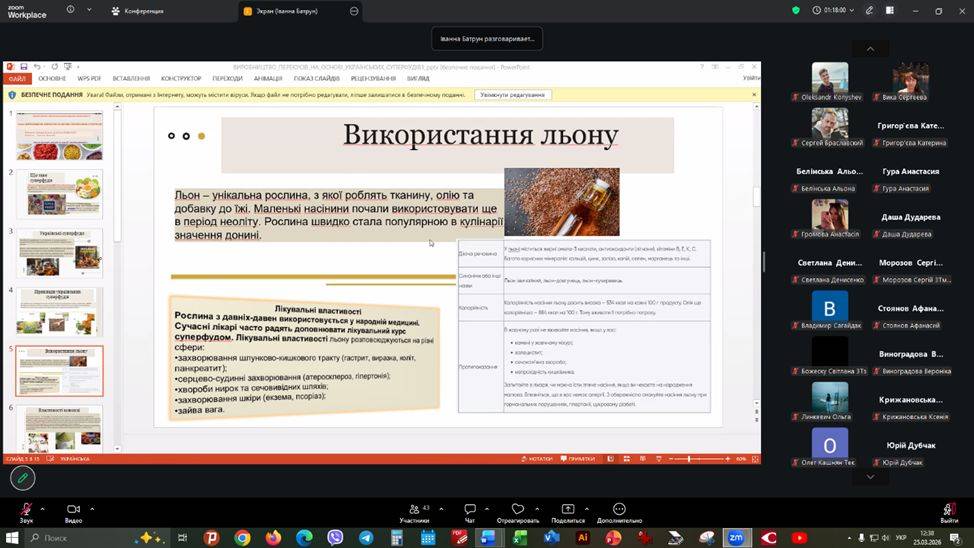Switch to the Конференция tab
Screen dimensions: 974x548
138,11
